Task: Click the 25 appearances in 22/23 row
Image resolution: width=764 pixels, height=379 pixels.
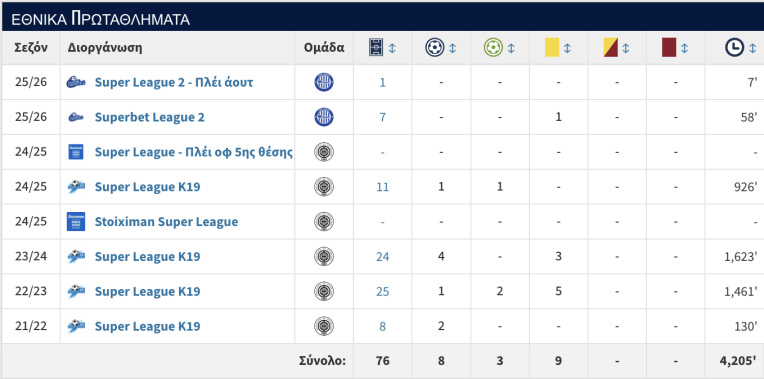Action: [x=382, y=291]
